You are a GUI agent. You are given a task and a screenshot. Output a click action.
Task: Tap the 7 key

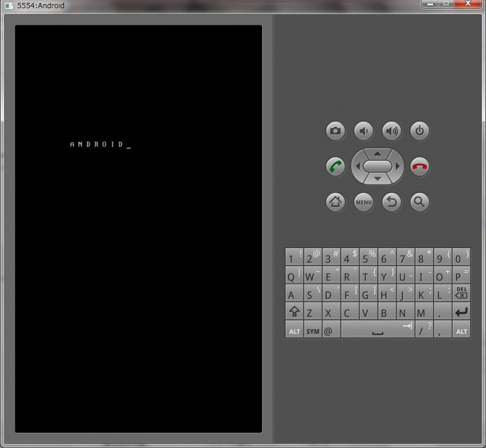pos(405,256)
